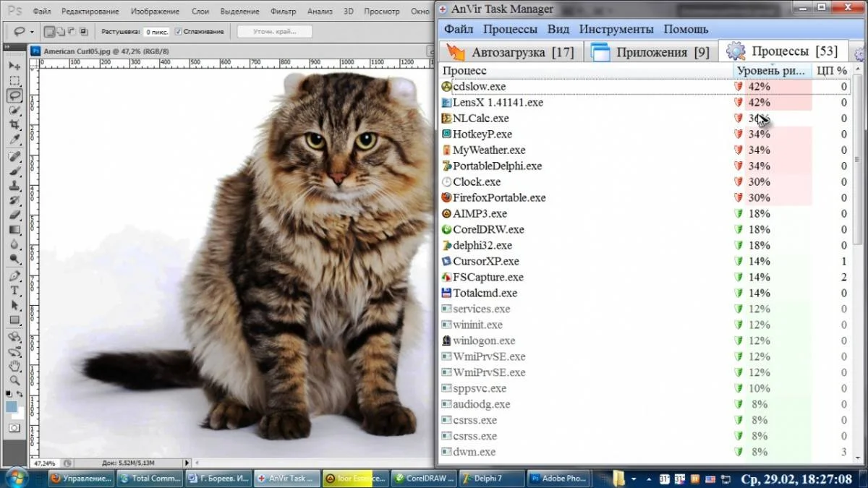Select the 3D Object Rotate tool
This screenshot has width=868, height=488.
pyautogui.click(x=14, y=337)
